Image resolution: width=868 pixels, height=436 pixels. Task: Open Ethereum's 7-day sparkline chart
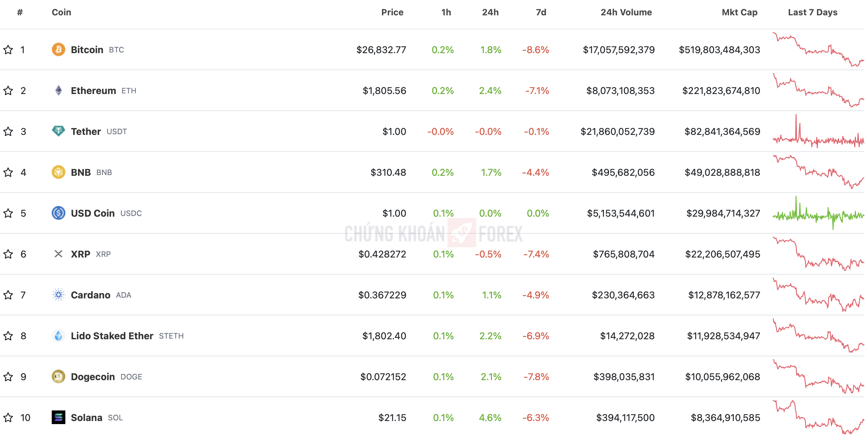pyautogui.click(x=818, y=90)
